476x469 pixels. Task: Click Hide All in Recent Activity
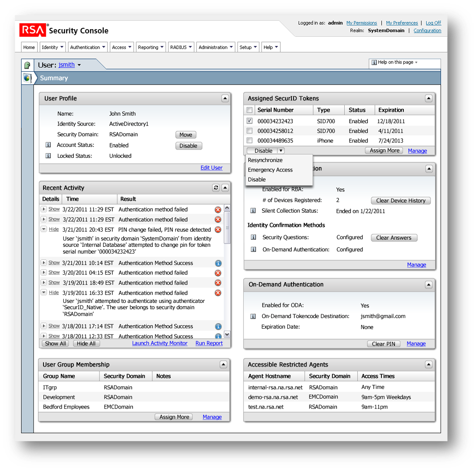click(x=86, y=344)
